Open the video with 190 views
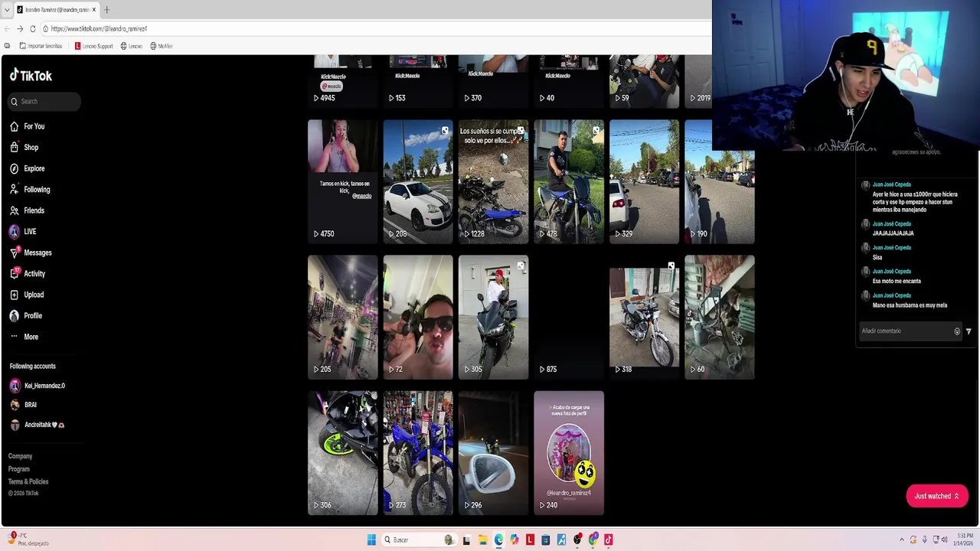The width and height of the screenshot is (980, 551). [719, 181]
